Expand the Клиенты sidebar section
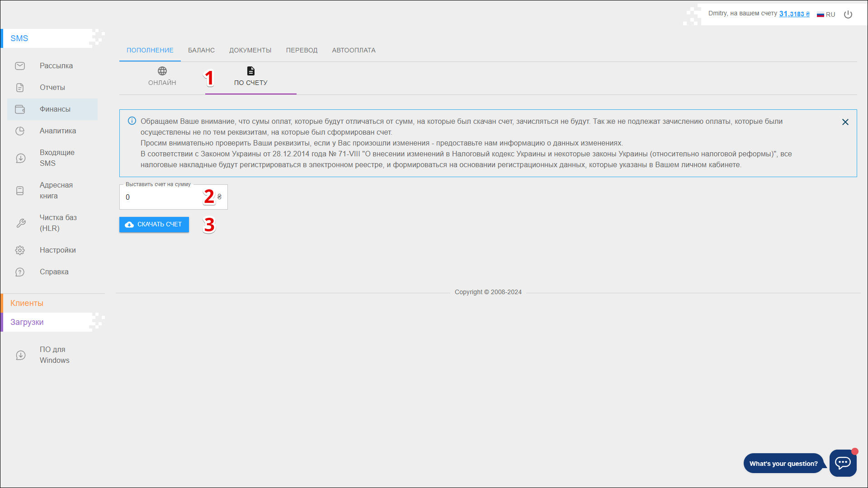 point(27,303)
